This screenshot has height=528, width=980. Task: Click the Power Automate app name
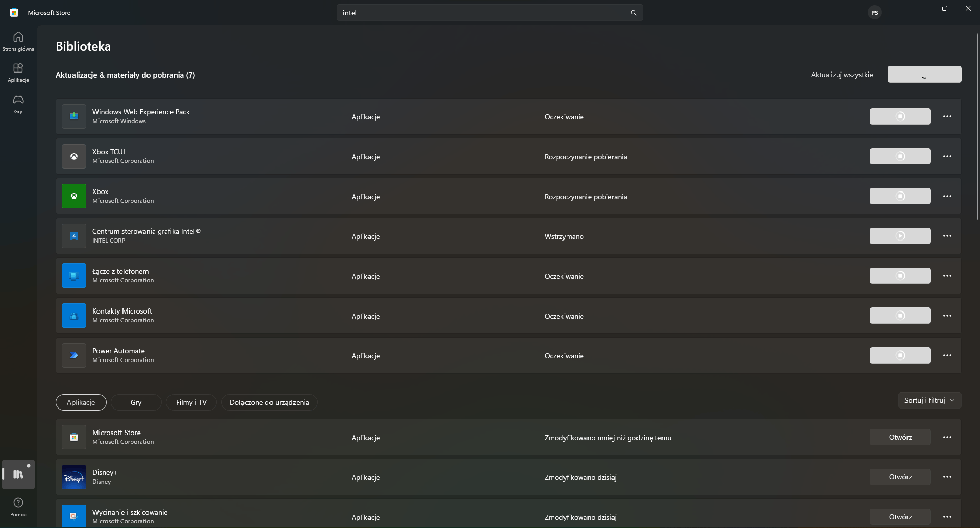(x=118, y=351)
